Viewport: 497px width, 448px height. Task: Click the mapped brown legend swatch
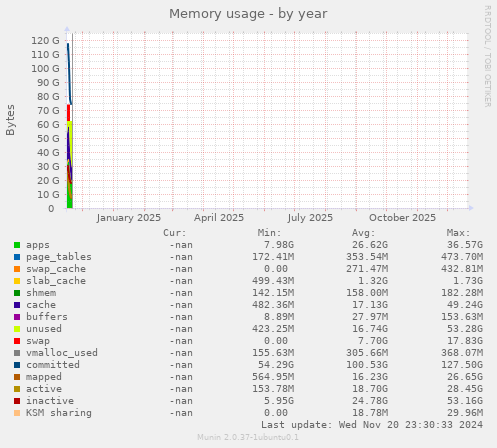click(17, 377)
